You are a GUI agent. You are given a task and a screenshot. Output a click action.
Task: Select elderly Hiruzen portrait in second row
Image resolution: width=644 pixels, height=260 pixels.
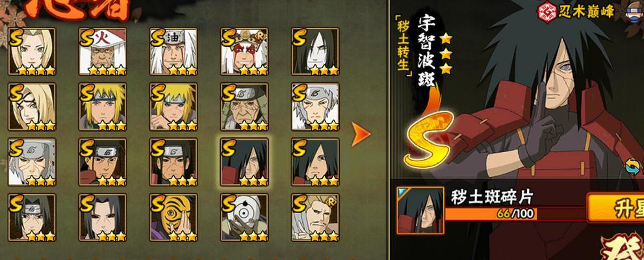[244, 107]
